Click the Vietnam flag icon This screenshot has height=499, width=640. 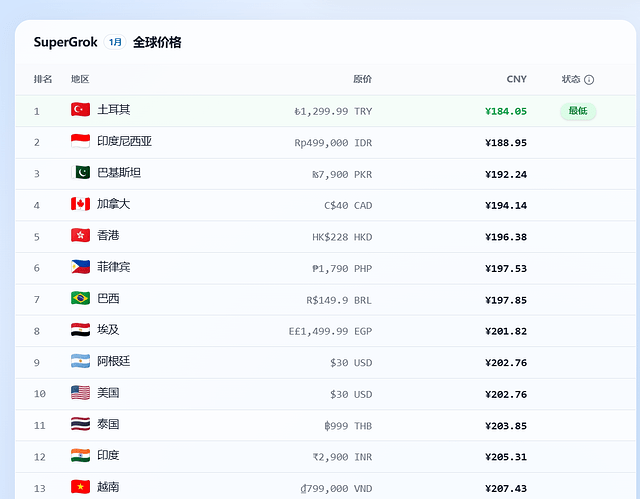coord(80,487)
